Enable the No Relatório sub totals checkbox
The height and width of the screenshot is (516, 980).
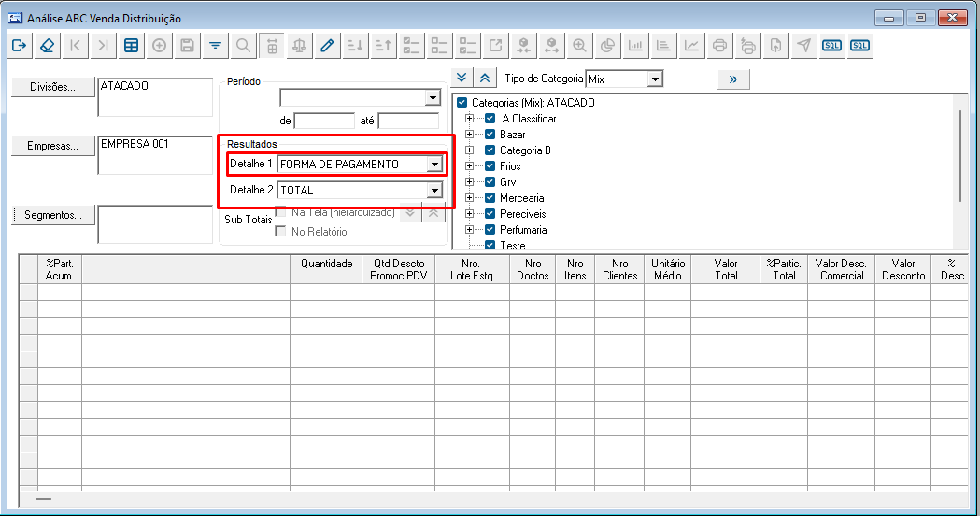tap(280, 232)
